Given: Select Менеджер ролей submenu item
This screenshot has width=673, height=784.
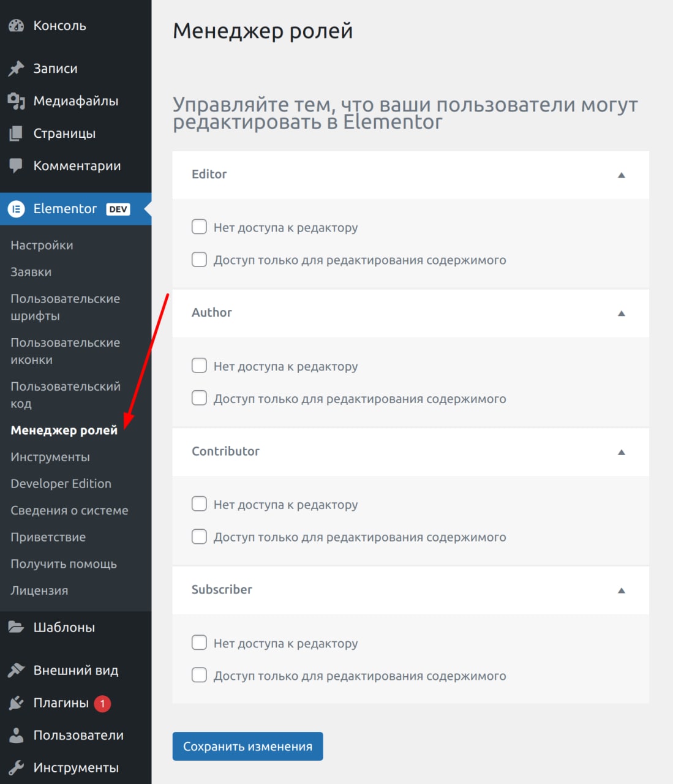Looking at the screenshot, I should 64,431.
